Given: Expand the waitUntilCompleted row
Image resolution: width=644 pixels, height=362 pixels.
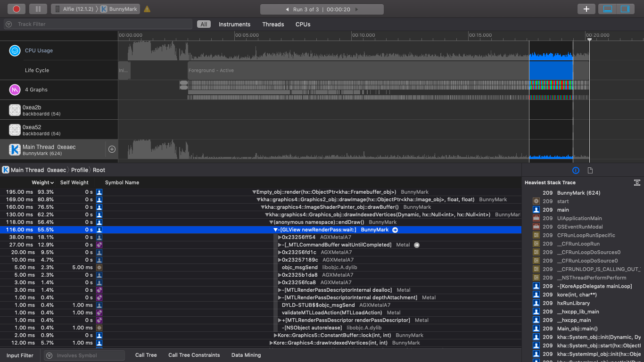Looking at the screenshot, I should (280, 245).
